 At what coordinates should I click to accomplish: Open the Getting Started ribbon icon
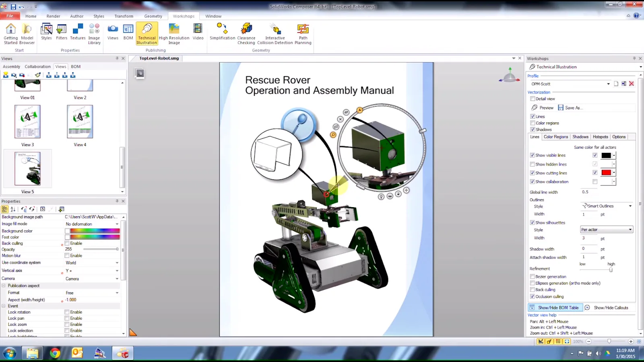pyautogui.click(x=11, y=34)
